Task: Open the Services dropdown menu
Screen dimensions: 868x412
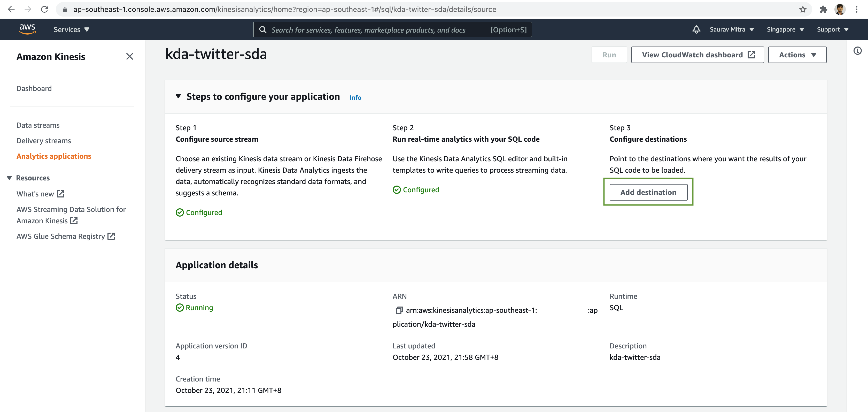Action: click(72, 30)
